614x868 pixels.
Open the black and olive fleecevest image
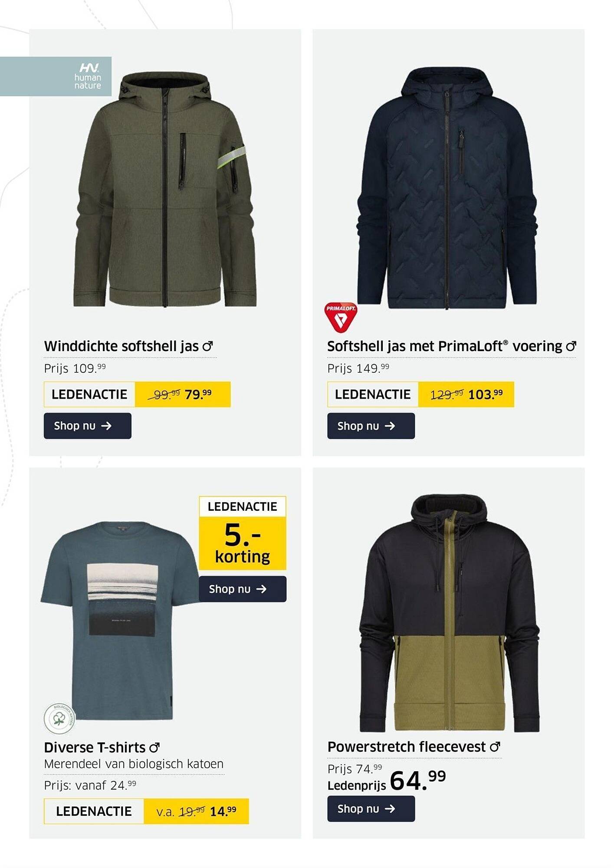coord(450,612)
